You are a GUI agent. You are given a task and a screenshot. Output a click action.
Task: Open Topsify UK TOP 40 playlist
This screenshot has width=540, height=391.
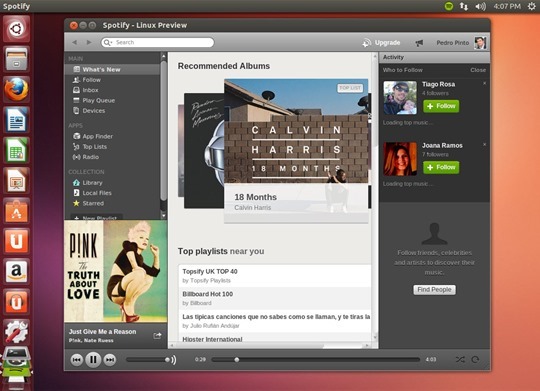[275, 276]
